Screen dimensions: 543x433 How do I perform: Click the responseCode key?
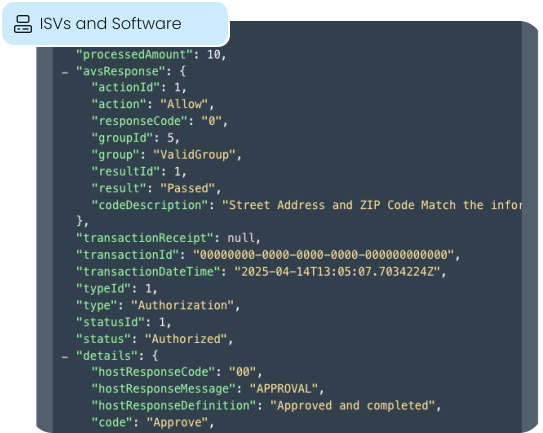[x=140, y=121]
